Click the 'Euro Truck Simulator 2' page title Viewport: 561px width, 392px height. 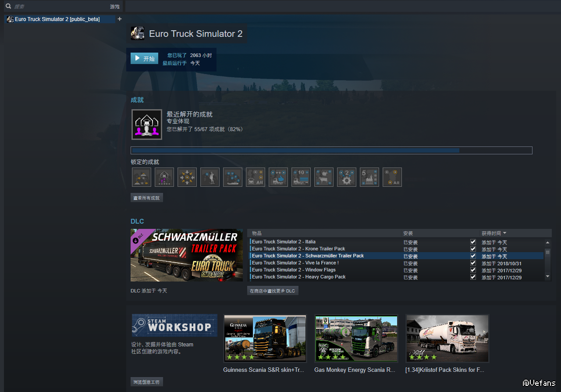click(x=195, y=34)
